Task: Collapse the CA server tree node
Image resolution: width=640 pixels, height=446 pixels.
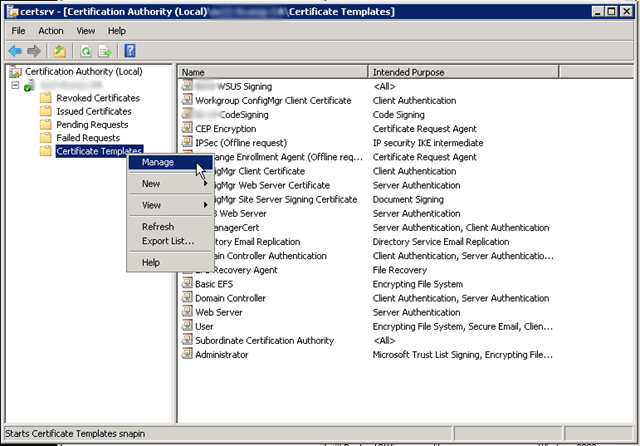Action: pyautogui.click(x=16, y=85)
